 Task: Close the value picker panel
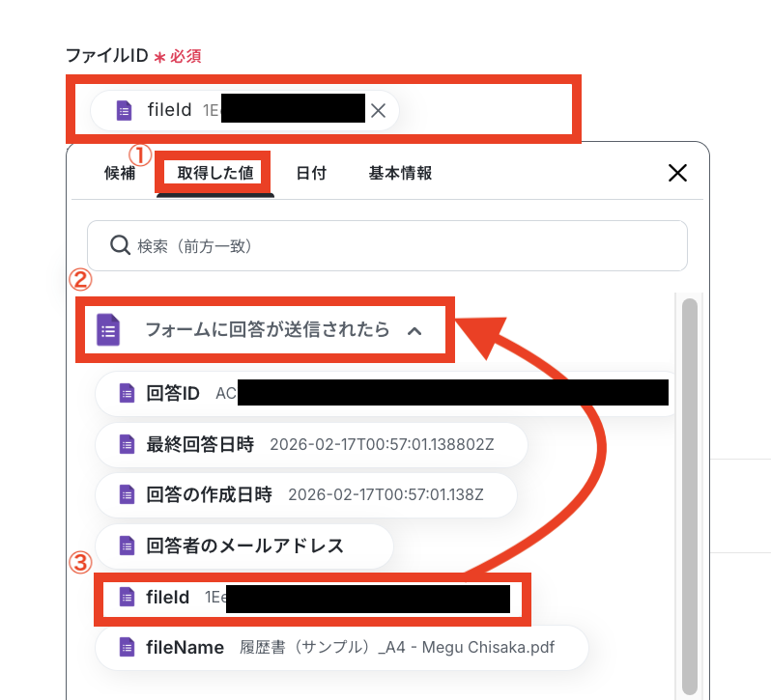tap(677, 173)
